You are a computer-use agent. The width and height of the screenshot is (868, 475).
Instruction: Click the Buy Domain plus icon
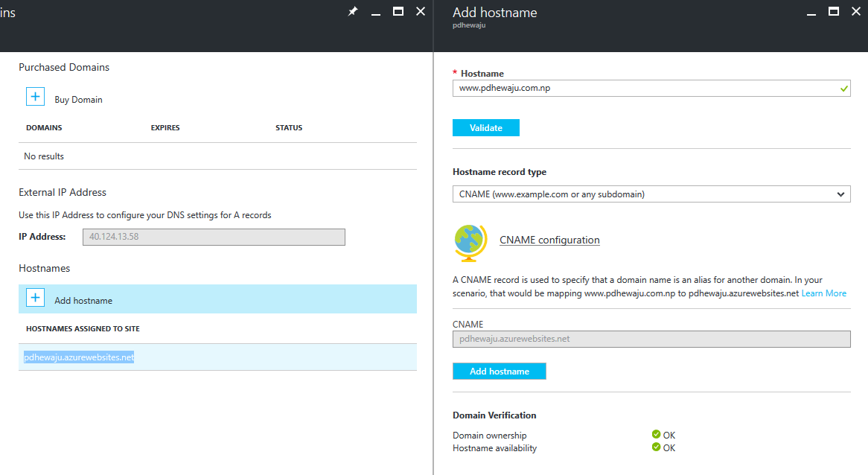click(x=35, y=97)
